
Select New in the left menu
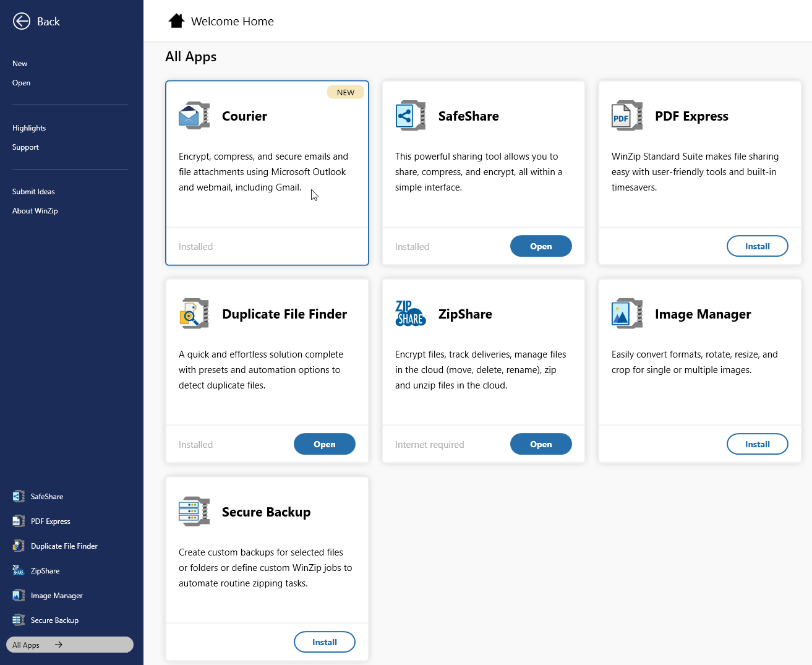click(20, 64)
